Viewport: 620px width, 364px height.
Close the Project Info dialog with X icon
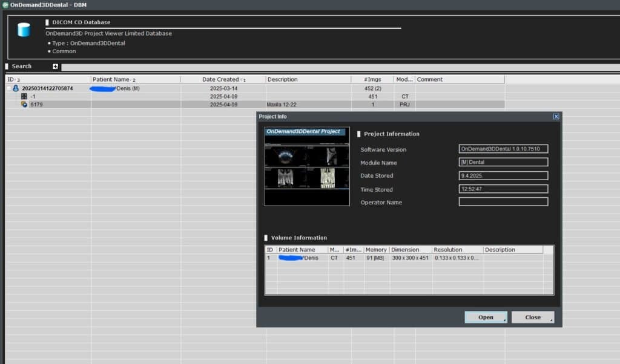(556, 117)
